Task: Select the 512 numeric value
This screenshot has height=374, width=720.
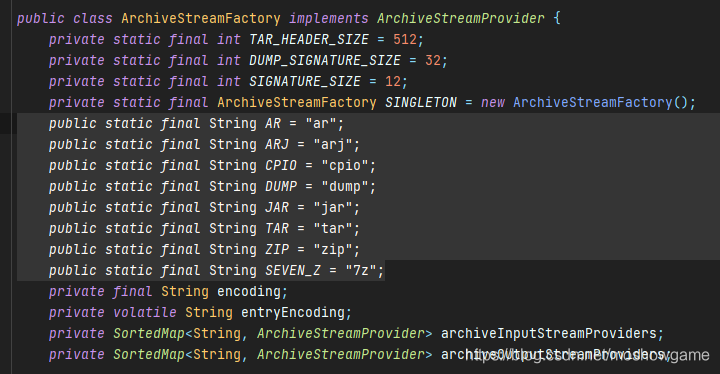Action: (405, 40)
